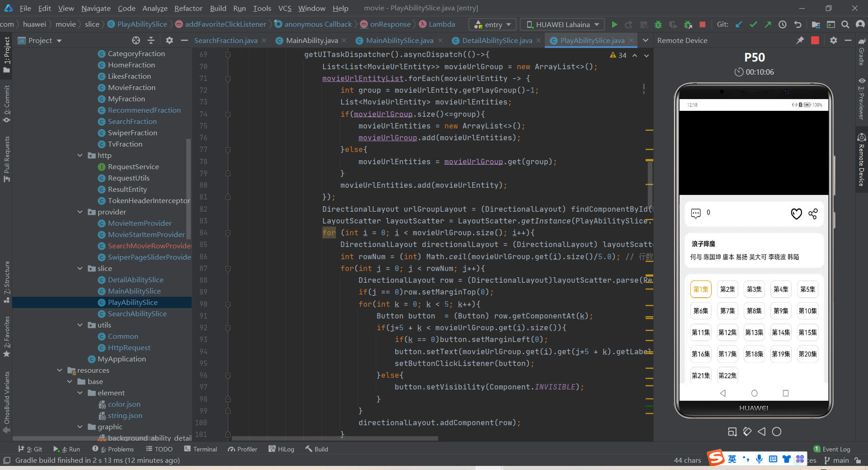
Task: Click the rotate device icon below the phone
Action: [x=747, y=432]
